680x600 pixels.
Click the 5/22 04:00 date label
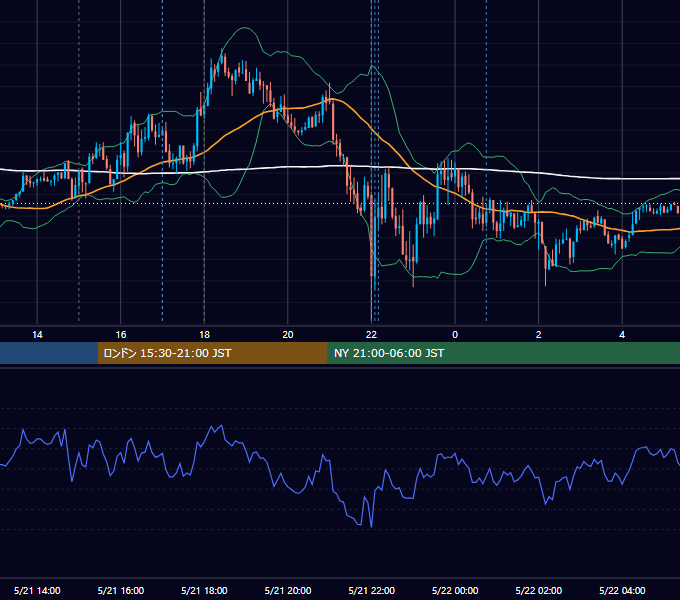[622, 590]
